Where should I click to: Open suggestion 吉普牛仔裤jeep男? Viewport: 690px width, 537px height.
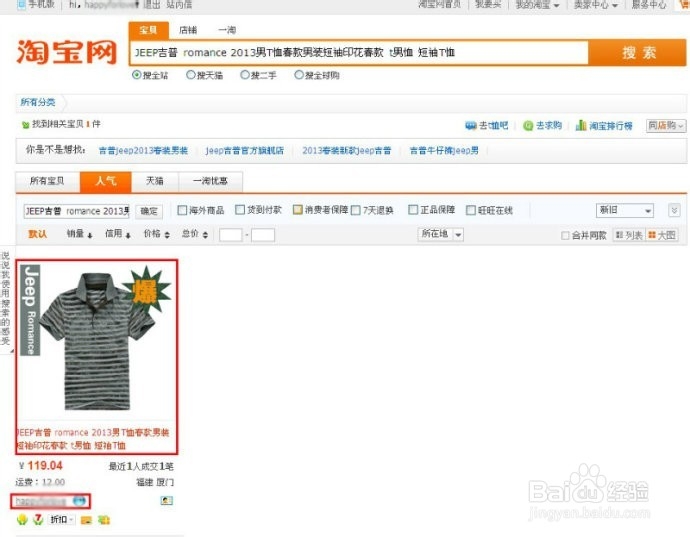(x=444, y=151)
